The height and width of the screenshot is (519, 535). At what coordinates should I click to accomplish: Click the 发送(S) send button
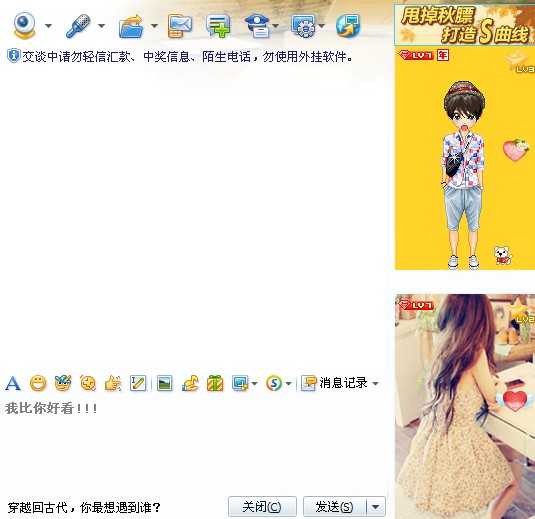tap(335, 507)
